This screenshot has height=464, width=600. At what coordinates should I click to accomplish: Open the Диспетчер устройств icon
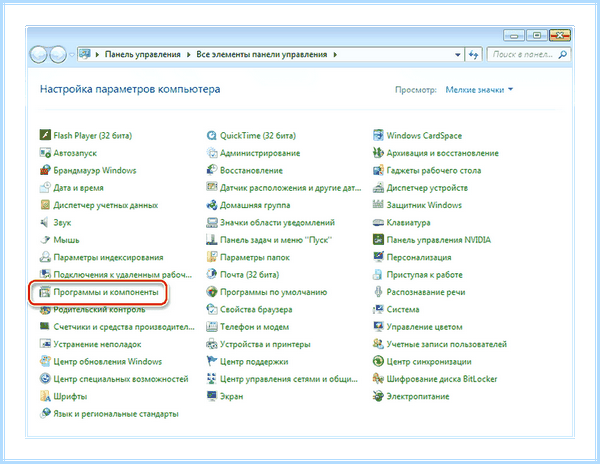378,187
